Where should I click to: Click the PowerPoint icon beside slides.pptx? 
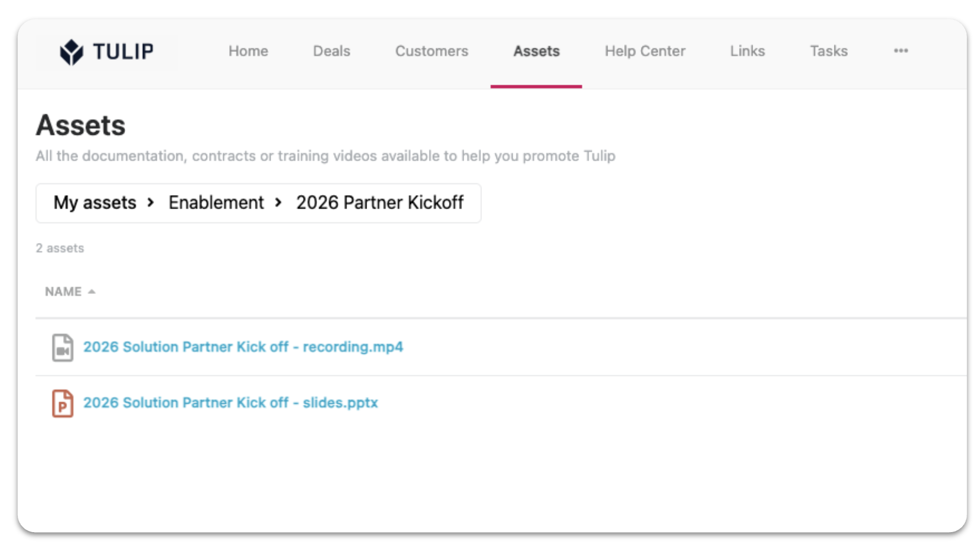tap(62, 403)
